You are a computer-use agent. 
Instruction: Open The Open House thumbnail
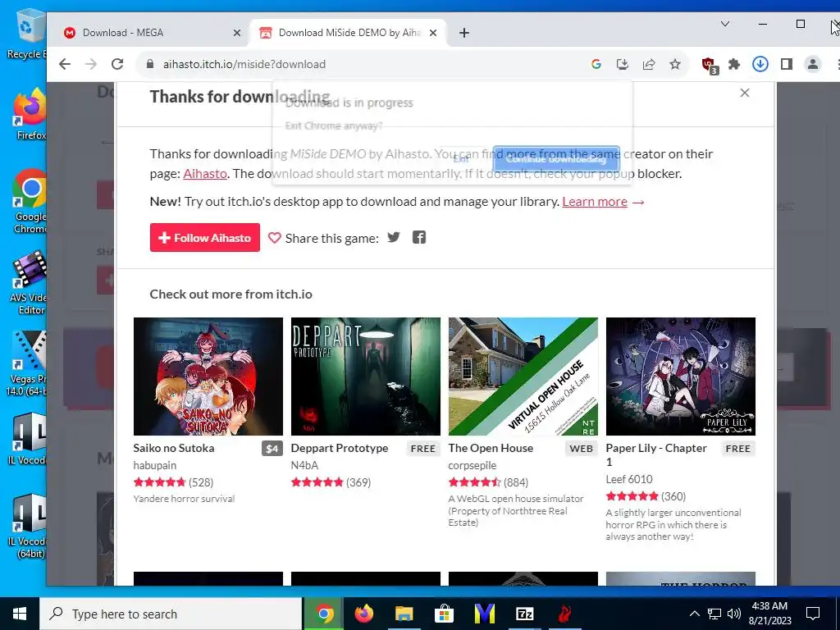click(x=523, y=376)
